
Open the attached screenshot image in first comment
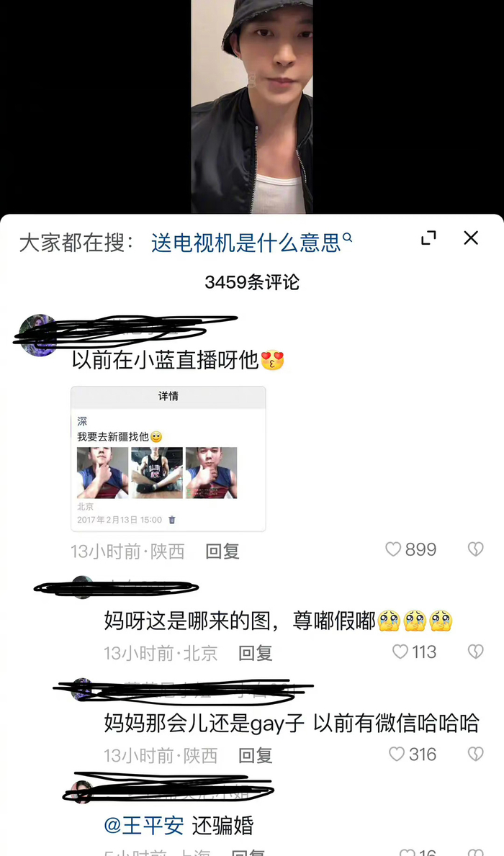click(x=168, y=459)
